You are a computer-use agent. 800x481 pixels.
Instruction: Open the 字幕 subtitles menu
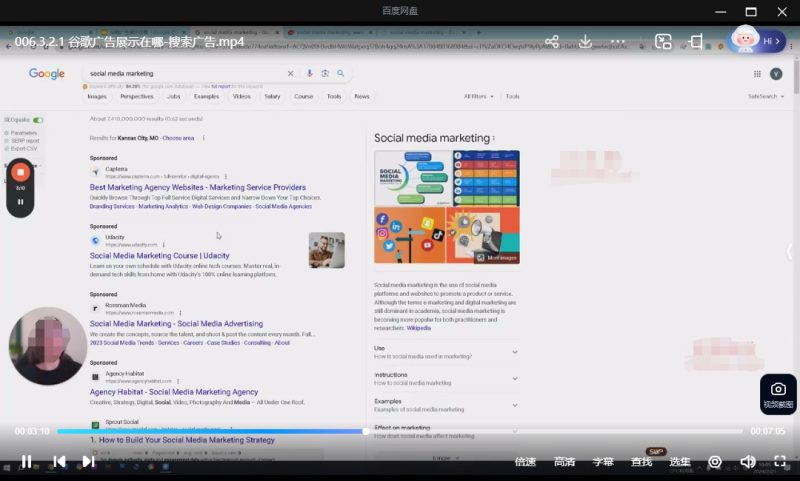coord(603,462)
